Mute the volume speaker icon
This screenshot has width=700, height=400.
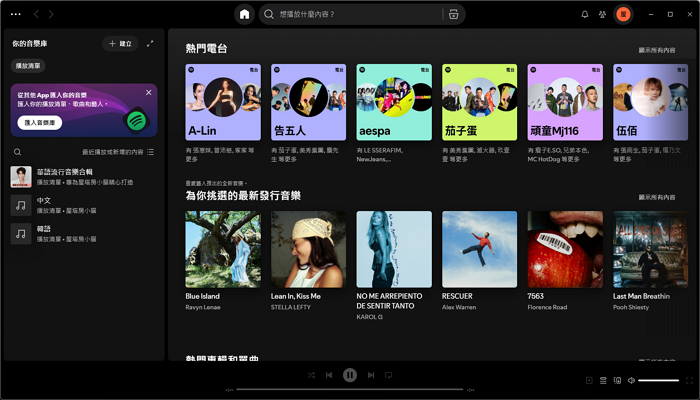click(631, 380)
